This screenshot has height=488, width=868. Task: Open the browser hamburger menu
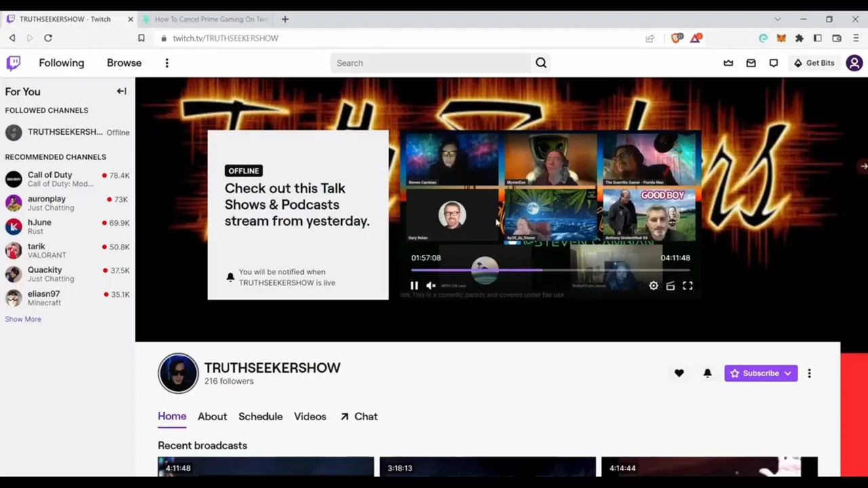856,38
